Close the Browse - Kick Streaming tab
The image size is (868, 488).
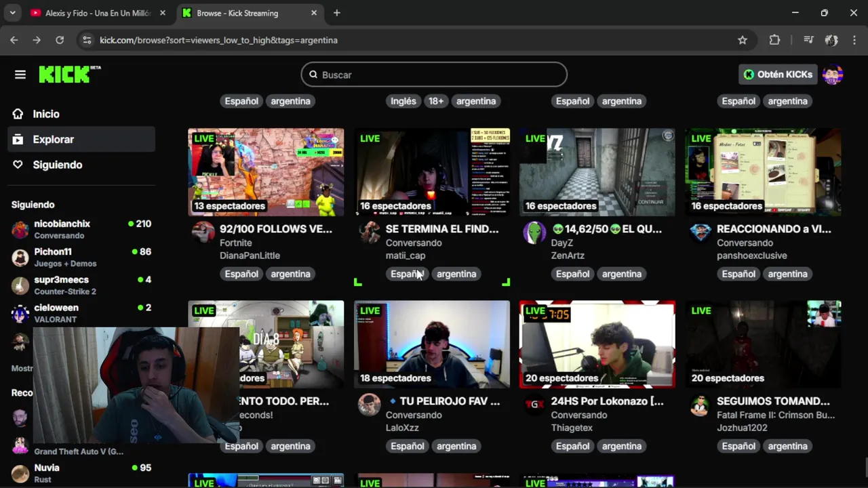(x=314, y=13)
